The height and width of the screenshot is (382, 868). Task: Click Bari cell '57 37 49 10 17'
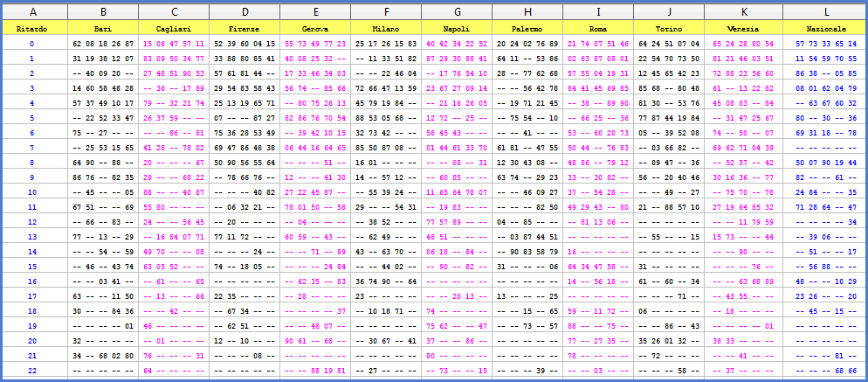pyautogui.click(x=103, y=103)
